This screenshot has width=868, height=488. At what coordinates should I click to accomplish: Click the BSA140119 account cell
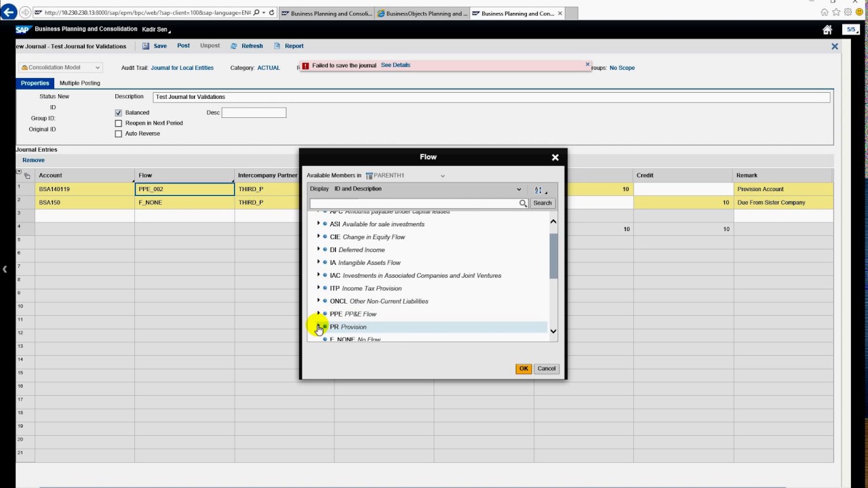point(85,189)
